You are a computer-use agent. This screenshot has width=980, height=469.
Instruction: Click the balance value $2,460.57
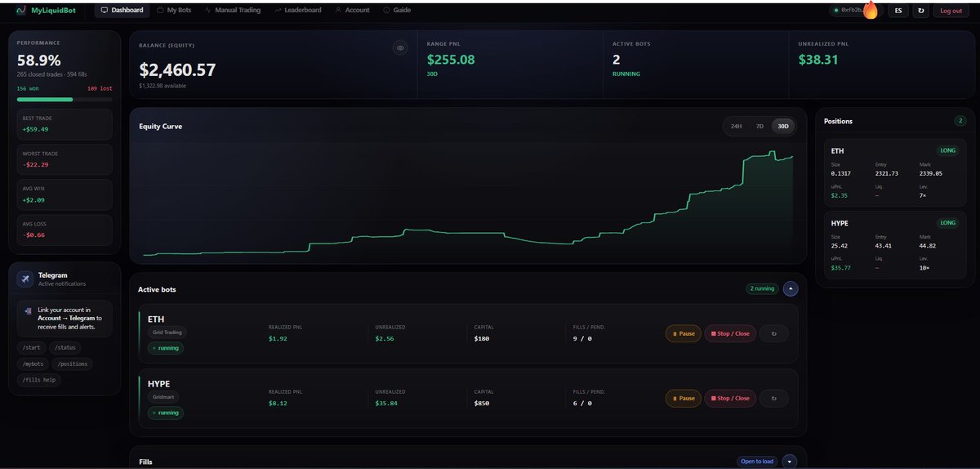[177, 70]
